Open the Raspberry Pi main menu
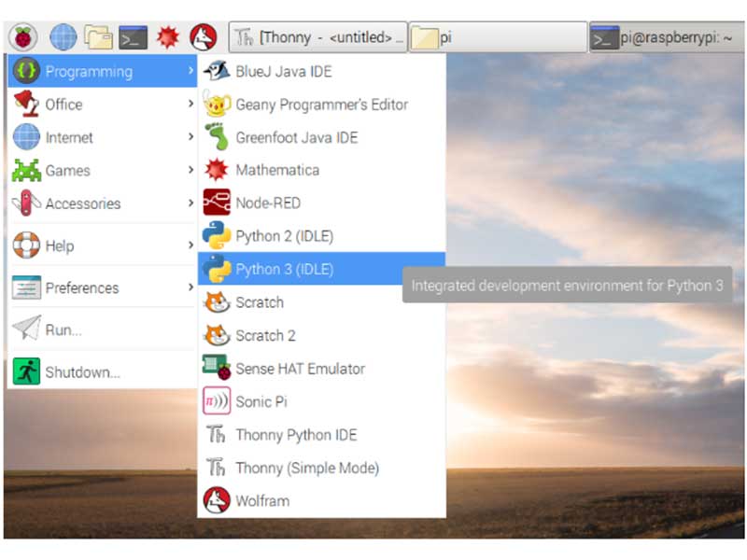The image size is (747, 560). (x=22, y=37)
